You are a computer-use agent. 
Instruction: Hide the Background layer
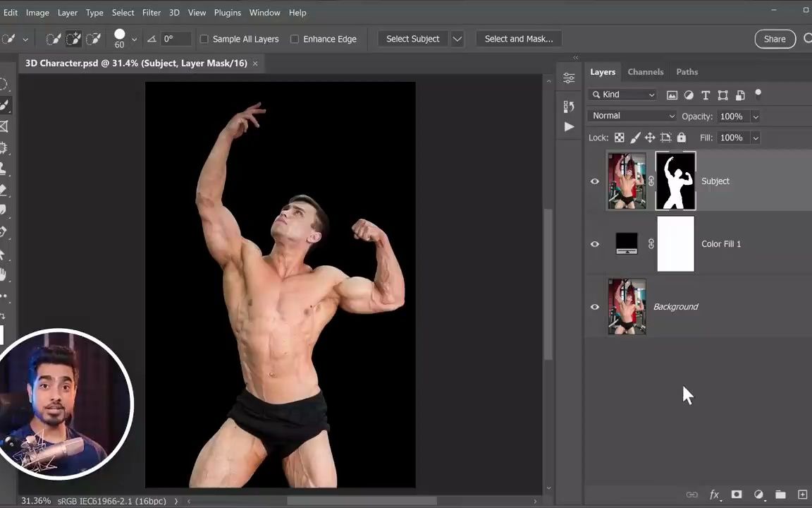[x=594, y=306]
